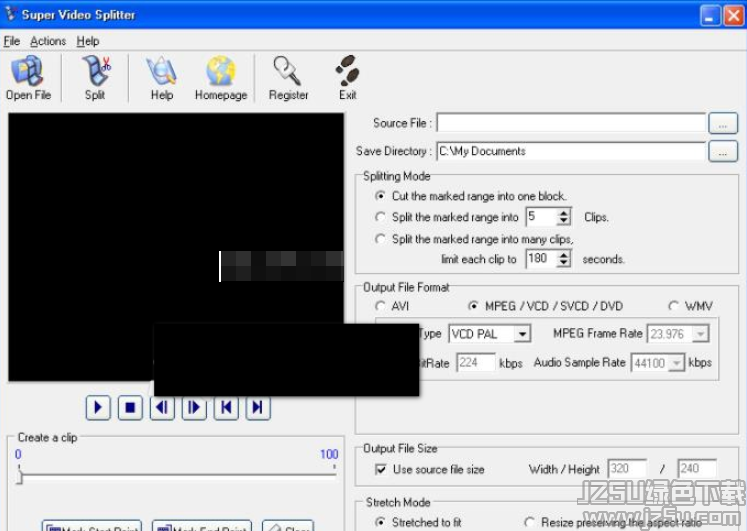
Task: Click the Clear button
Action: pos(288,526)
